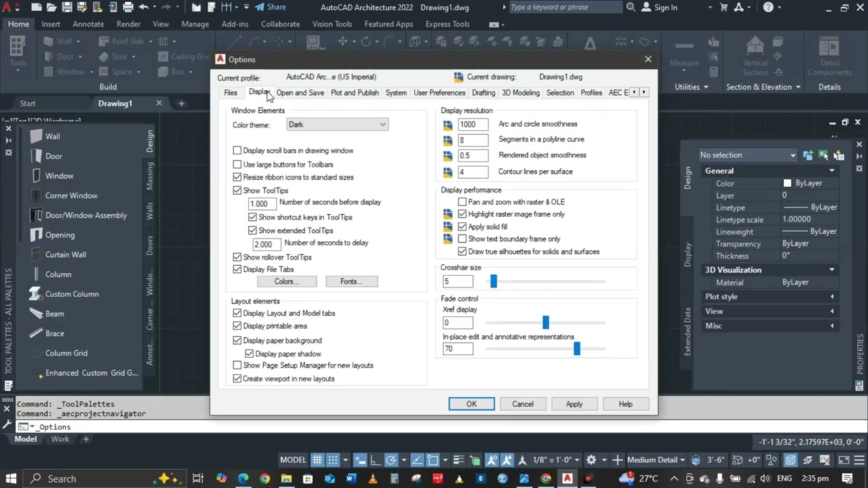
Task: Open File Explorer from the taskbar
Action: click(286, 479)
